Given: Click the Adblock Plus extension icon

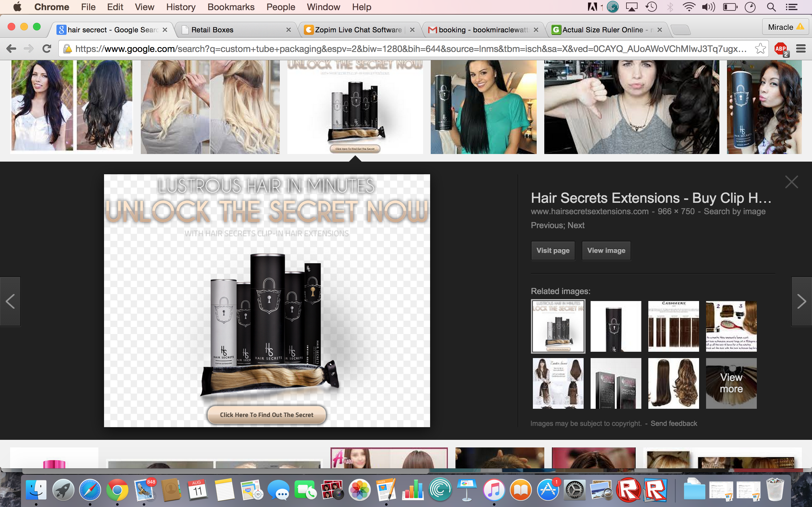Looking at the screenshot, I should pos(781,49).
